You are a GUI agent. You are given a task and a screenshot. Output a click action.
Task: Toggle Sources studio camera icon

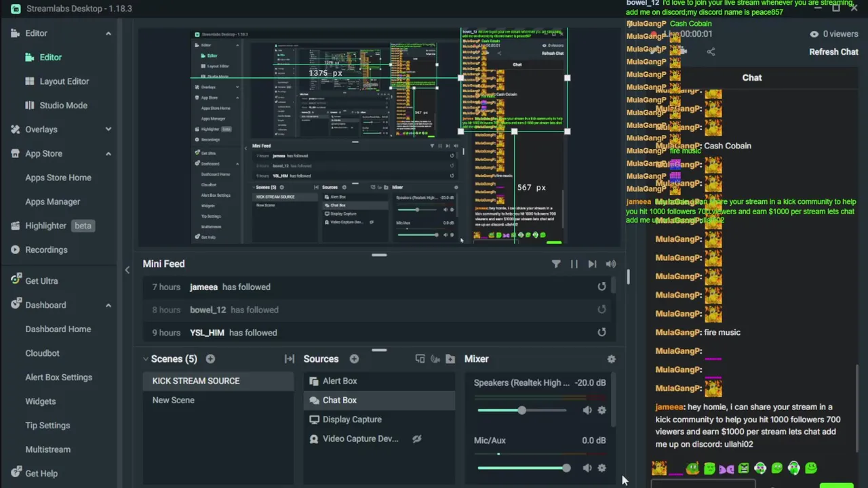435,359
